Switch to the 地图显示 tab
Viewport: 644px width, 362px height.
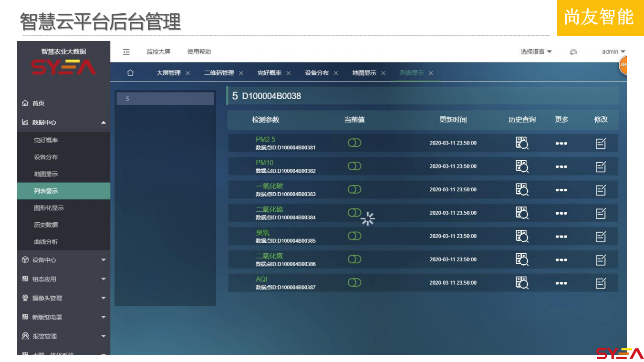[364, 73]
